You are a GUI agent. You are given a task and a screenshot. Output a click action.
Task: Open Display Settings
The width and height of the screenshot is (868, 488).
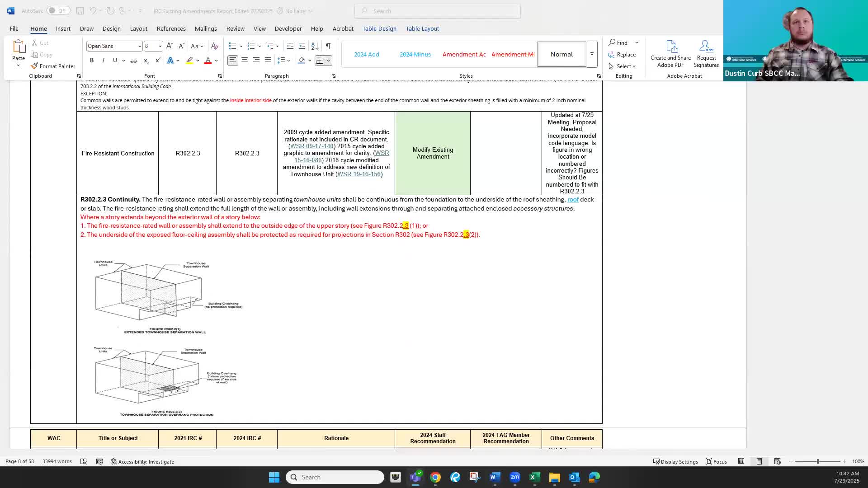pyautogui.click(x=675, y=461)
